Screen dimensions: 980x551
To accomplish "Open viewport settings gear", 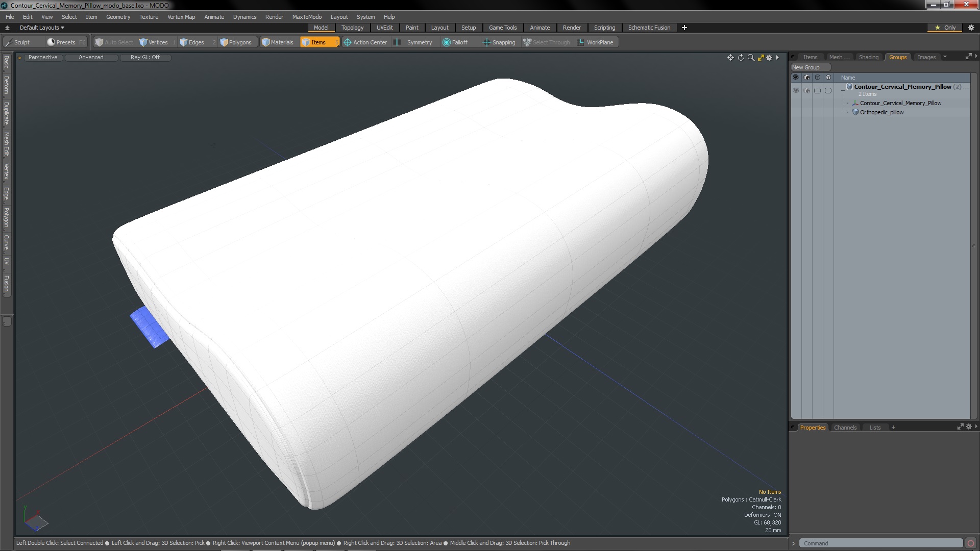I will 769,58.
